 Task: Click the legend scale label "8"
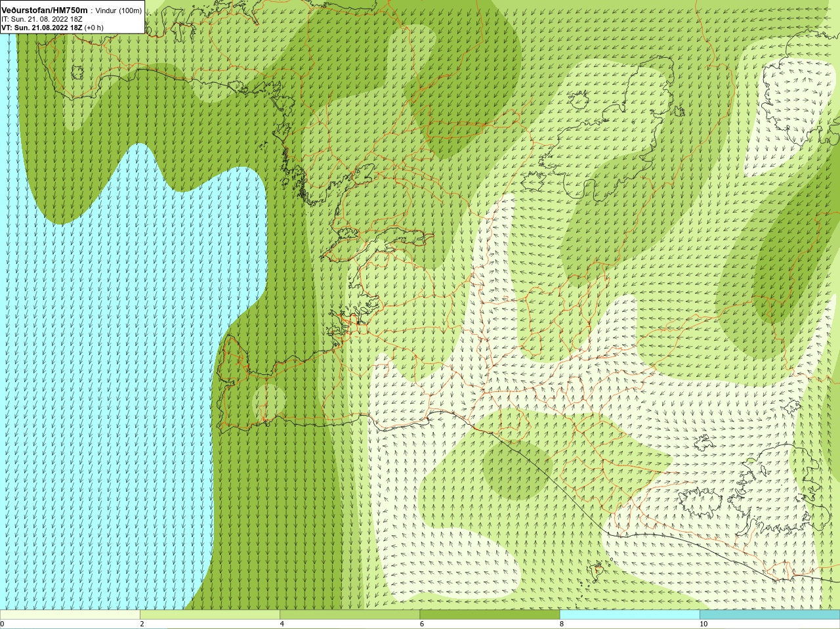pyautogui.click(x=561, y=624)
